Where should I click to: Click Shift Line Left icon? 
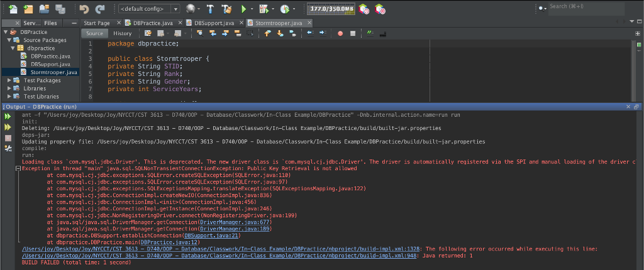point(311,33)
